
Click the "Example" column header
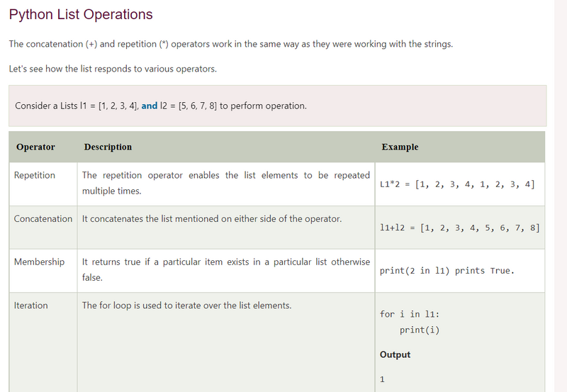point(400,147)
